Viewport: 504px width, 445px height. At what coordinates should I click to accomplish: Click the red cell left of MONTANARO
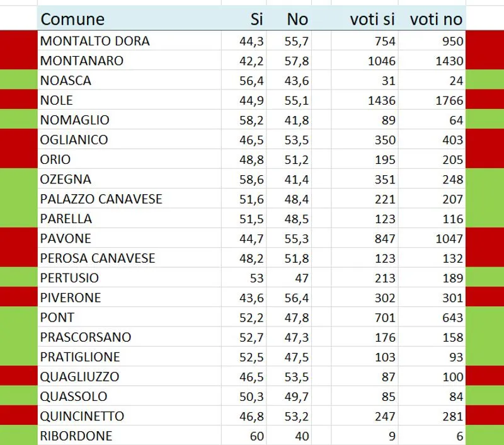click(18, 61)
